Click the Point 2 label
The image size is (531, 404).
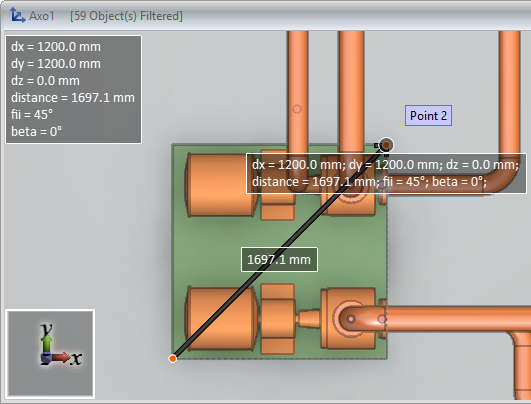click(x=428, y=115)
